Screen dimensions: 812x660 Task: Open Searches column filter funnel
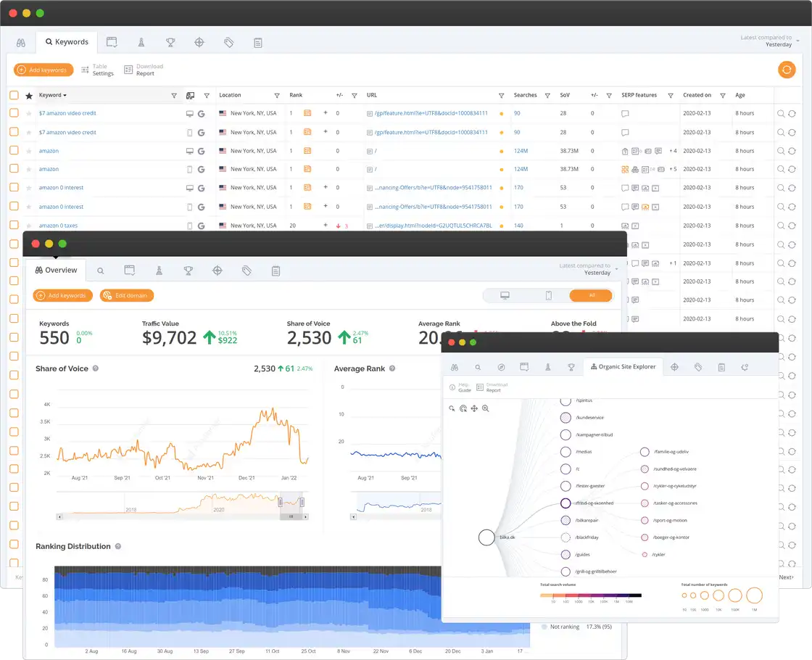547,96
